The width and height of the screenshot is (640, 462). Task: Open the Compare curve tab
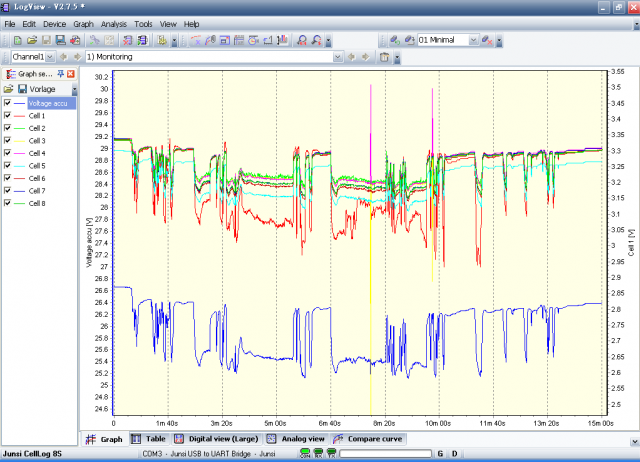(x=368, y=438)
